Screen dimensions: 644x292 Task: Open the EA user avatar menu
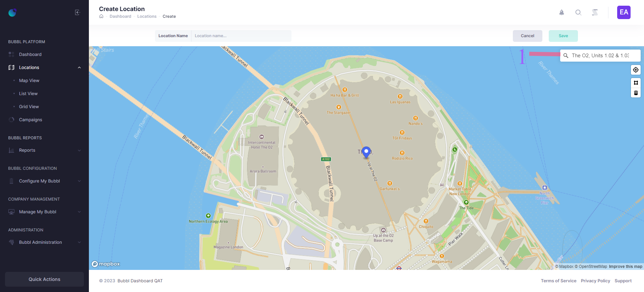coord(624,12)
